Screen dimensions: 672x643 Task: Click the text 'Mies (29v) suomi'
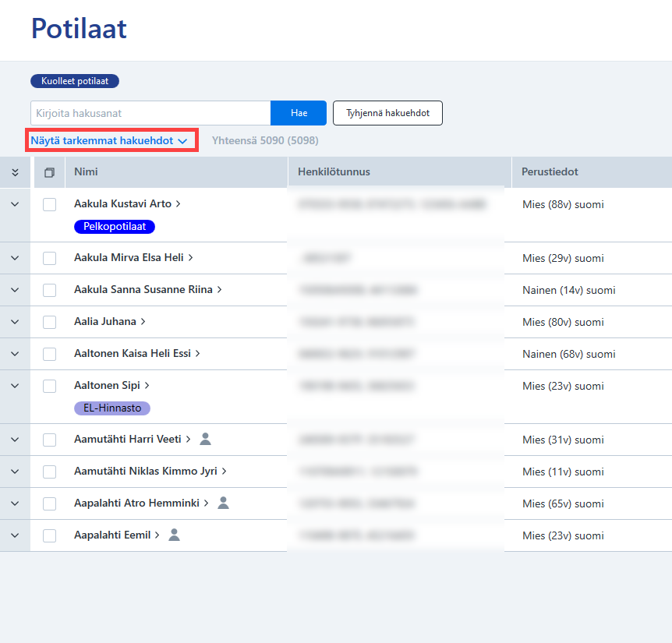(563, 258)
